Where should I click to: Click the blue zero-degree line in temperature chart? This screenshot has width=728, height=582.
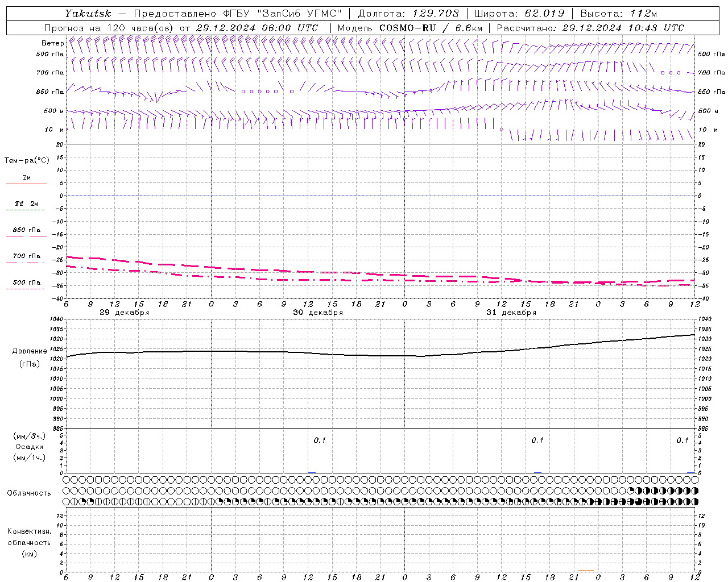380,196
